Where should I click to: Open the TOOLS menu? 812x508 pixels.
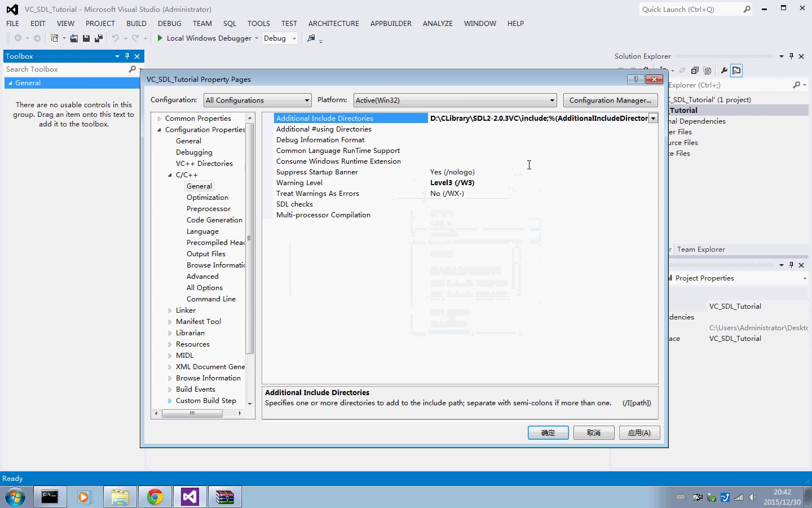pos(259,23)
